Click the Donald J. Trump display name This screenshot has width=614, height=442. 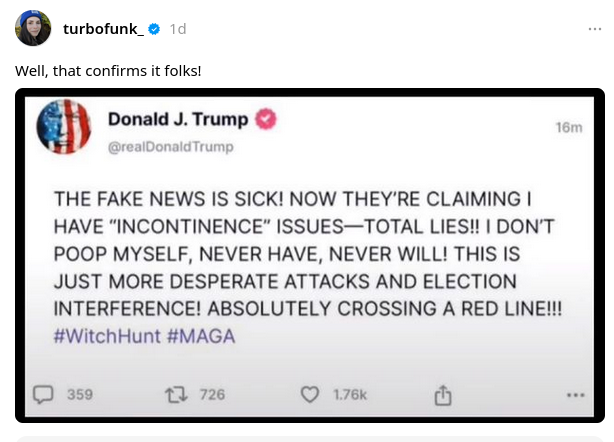point(177,119)
